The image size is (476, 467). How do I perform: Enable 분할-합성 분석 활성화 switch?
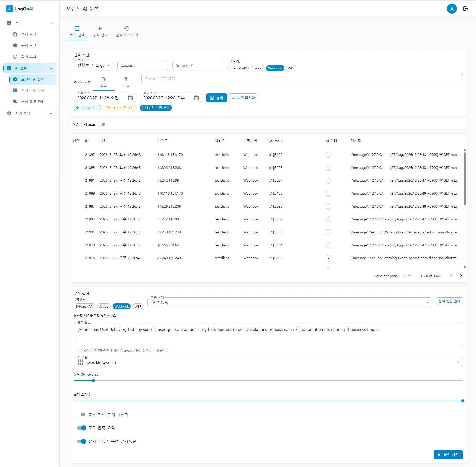coord(81,415)
